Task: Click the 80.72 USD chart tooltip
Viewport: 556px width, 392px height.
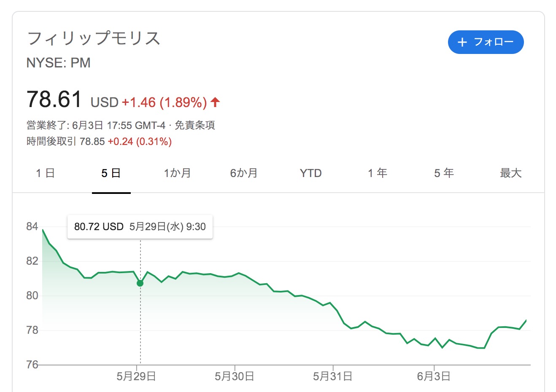Action: pyautogui.click(x=140, y=227)
